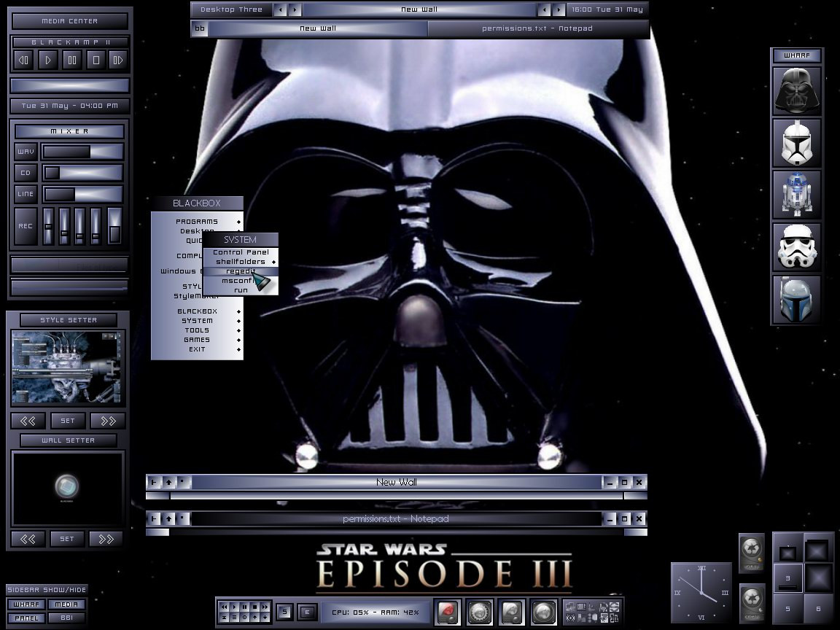This screenshot has height=630, width=840.
Task: Toggle WHARF visibility in sidebar show/hide
Action: point(26,604)
